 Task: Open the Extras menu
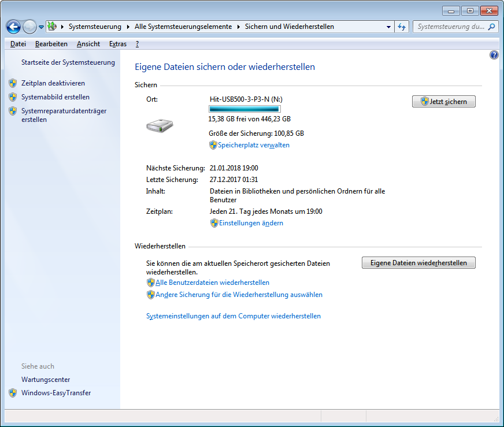117,44
